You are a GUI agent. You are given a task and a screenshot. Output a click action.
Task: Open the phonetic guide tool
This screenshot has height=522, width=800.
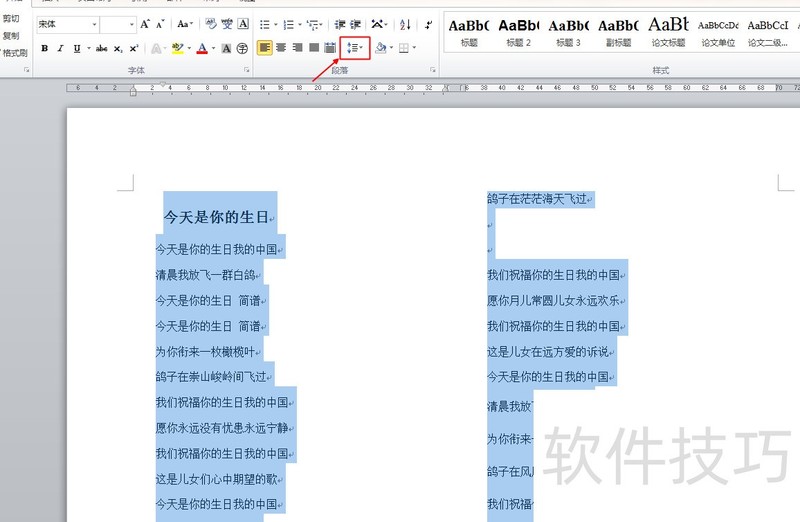227,24
